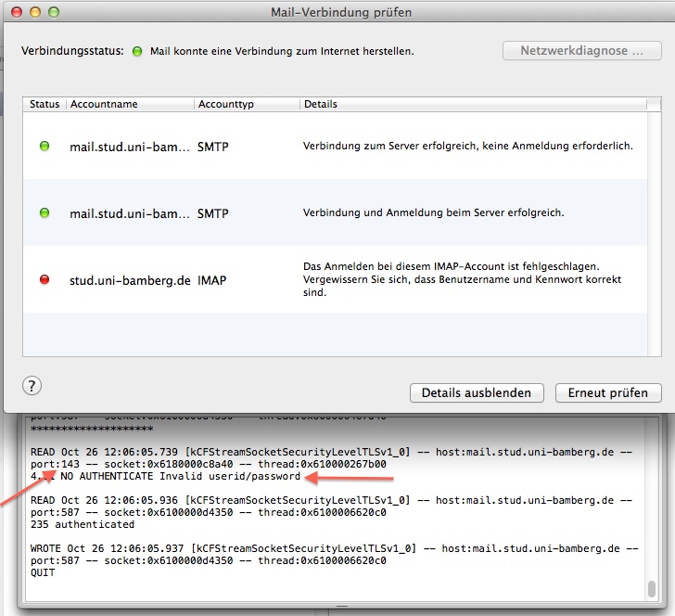Select the IMAP login failed details message
Image resolution: width=675 pixels, height=616 pixels.
coord(462,279)
